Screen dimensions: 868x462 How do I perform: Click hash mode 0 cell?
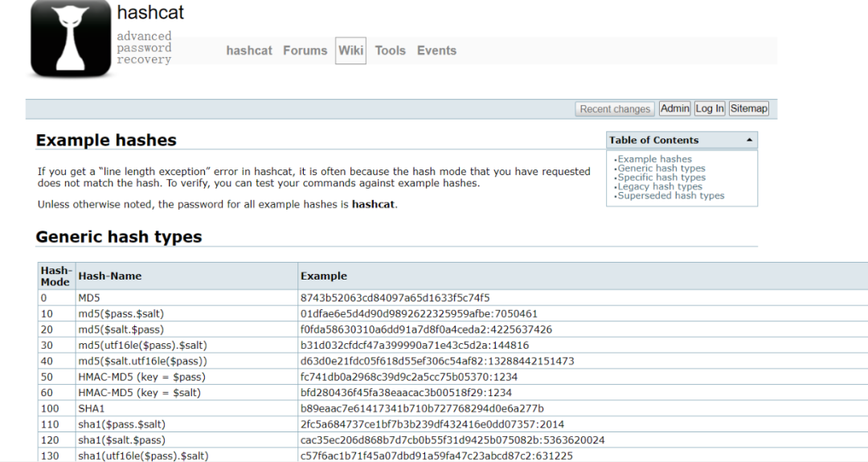coord(56,297)
